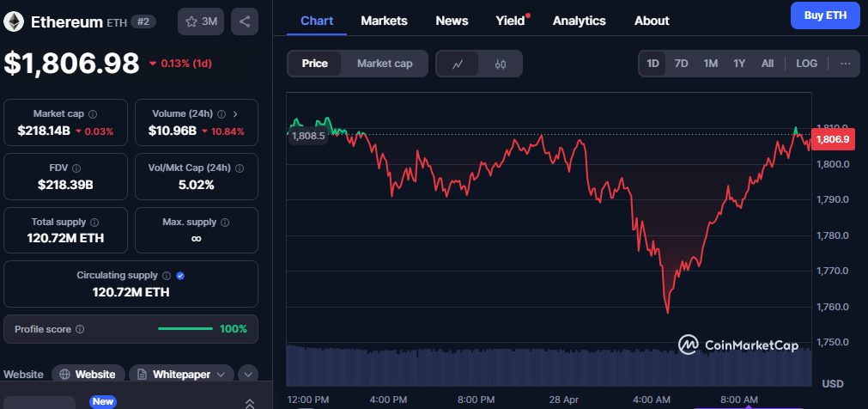The width and height of the screenshot is (868, 409).
Task: Click the double-chevron collapse icon at bottom
Action: click(250, 404)
